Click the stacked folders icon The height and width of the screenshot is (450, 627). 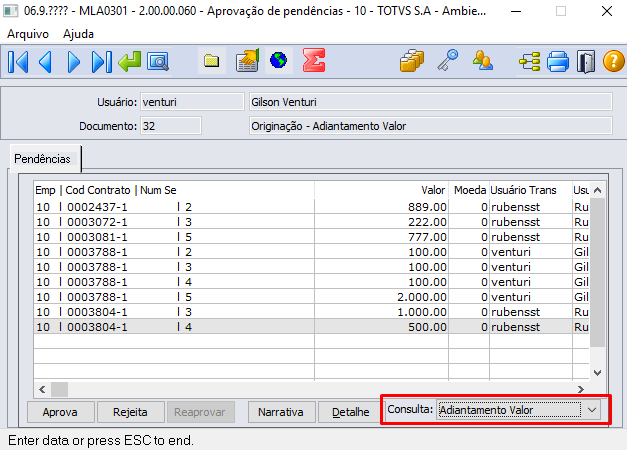412,61
